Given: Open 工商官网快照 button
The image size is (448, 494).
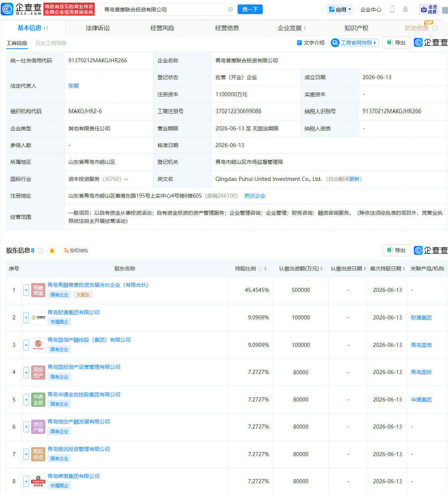Looking at the screenshot, I should [x=355, y=43].
